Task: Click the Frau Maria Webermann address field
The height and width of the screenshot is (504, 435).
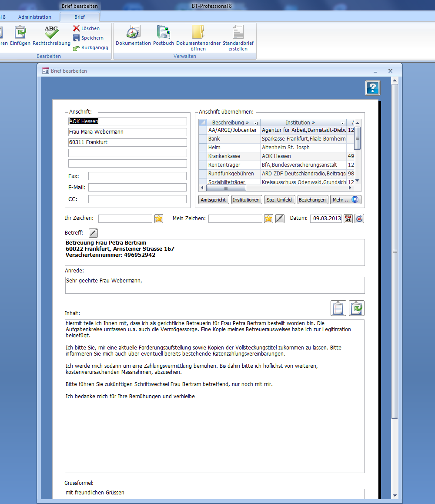Action: [x=127, y=132]
